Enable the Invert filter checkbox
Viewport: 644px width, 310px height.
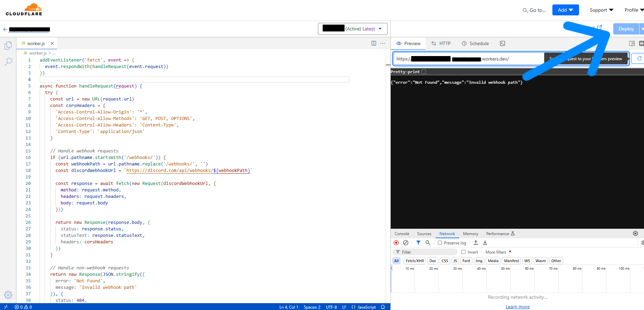463,252
